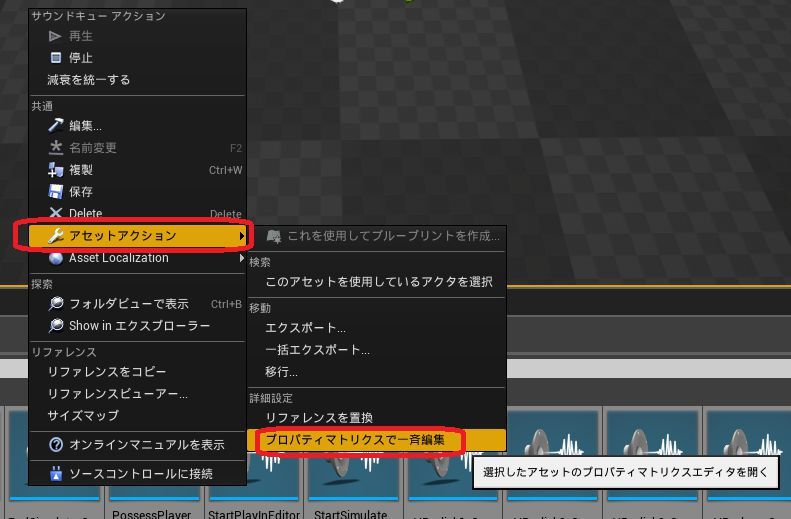Image resolution: width=791 pixels, height=519 pixels.
Task: Select オンラインマニュアルを表示 entry
Action: pyautogui.click(x=137, y=444)
